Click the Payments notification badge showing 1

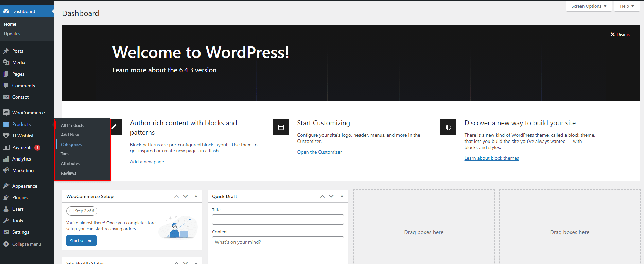(37, 148)
